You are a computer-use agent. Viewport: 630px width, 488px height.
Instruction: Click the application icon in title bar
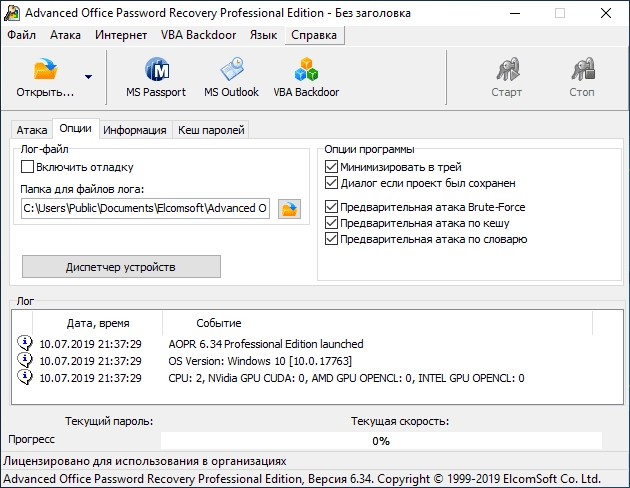(12, 12)
